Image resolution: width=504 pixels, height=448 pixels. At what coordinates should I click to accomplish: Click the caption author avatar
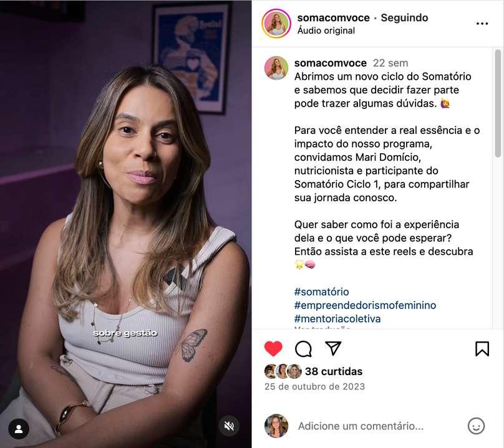276,68
